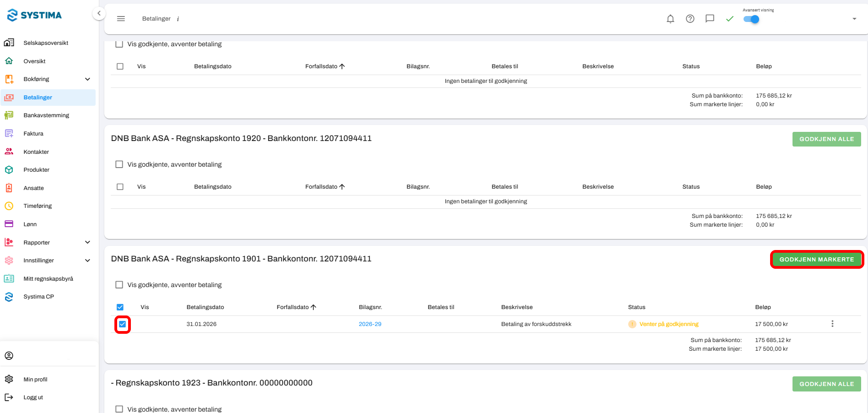This screenshot has width=868, height=413.
Task: Click the Systima CP icon
Action: (x=9, y=297)
